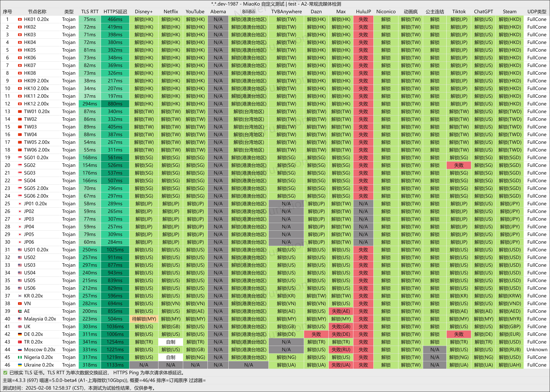The height and width of the screenshot is (392, 550).
Task: Click the YouTube column header
Action: (195, 12)
